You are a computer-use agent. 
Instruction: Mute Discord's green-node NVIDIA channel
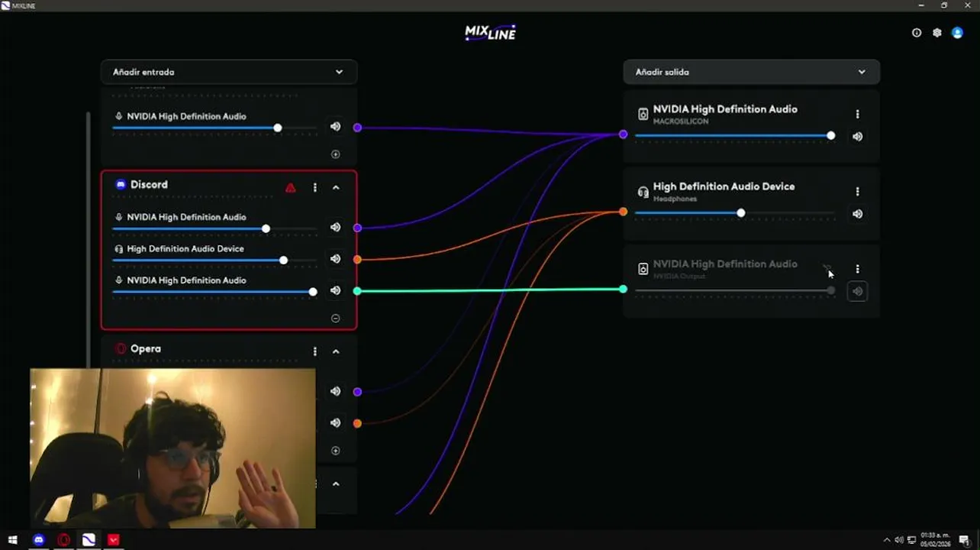tap(335, 290)
